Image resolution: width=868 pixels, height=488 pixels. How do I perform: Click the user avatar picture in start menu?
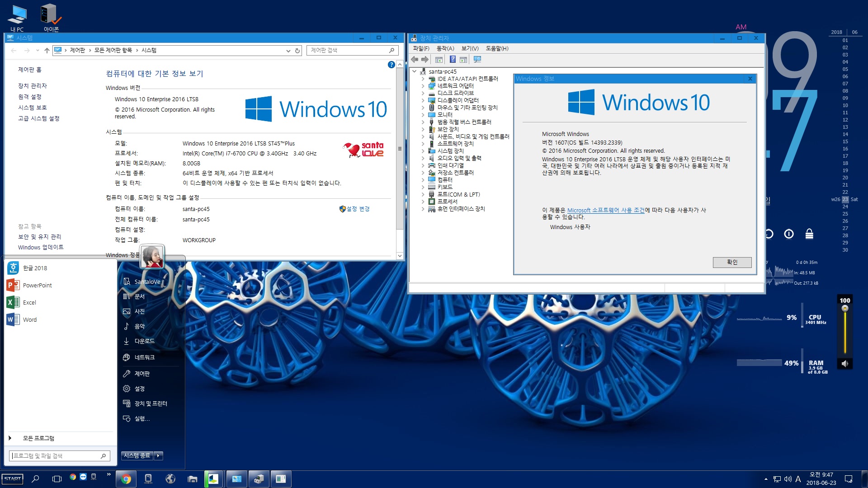152,256
